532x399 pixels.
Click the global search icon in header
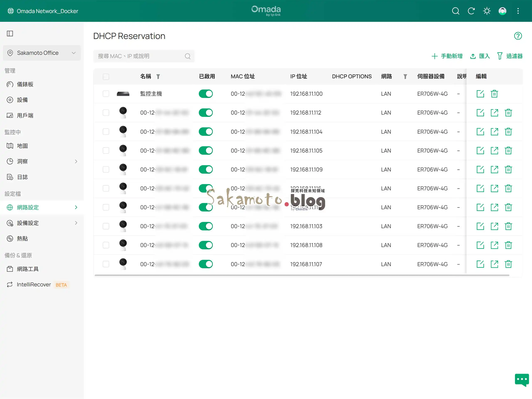[455, 11]
